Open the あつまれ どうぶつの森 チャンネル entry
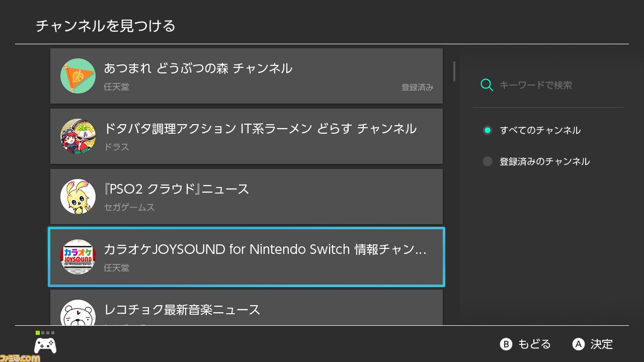 tap(247, 76)
